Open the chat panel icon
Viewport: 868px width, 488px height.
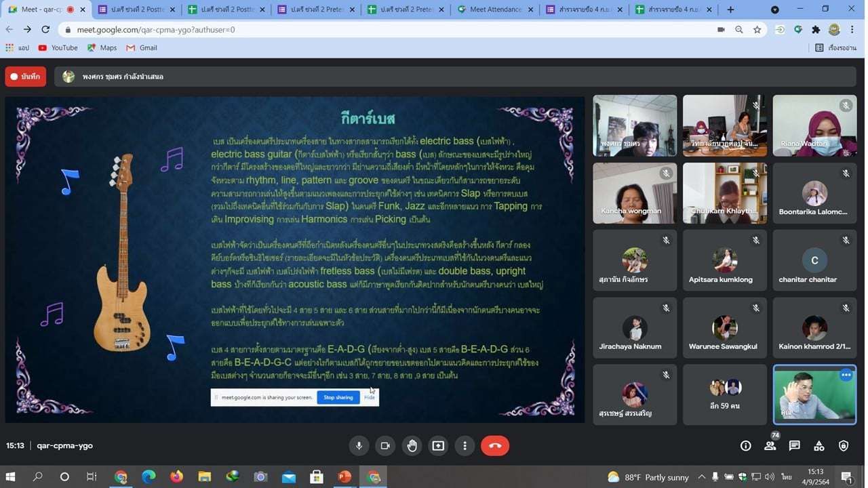pos(794,445)
